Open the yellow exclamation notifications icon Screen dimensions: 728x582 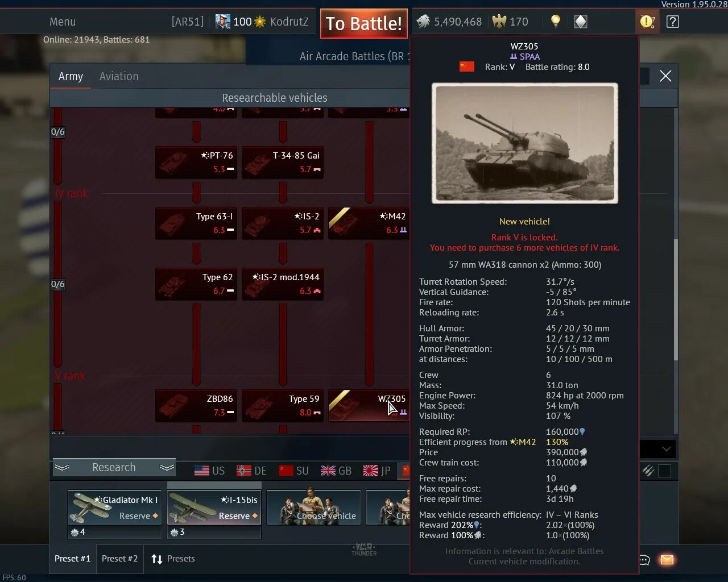tap(647, 22)
